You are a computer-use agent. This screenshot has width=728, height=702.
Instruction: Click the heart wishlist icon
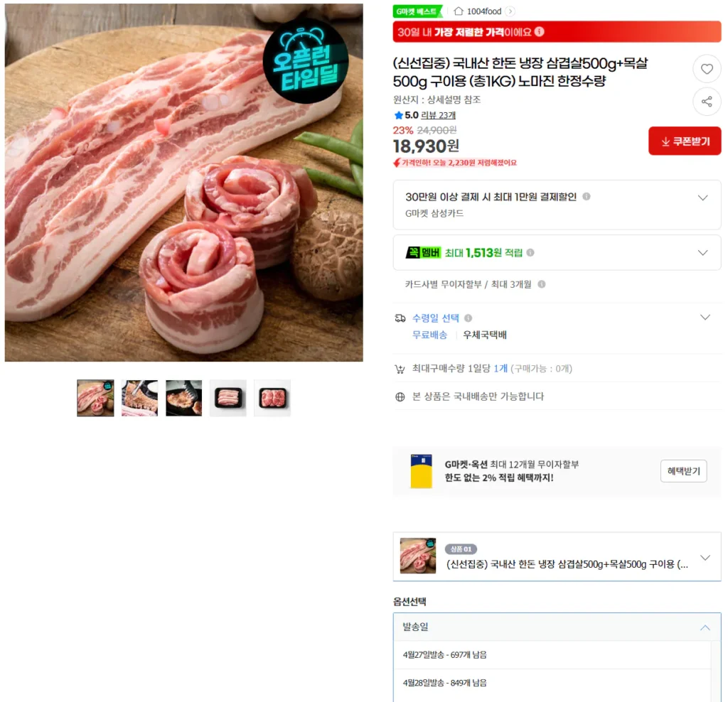coord(706,69)
